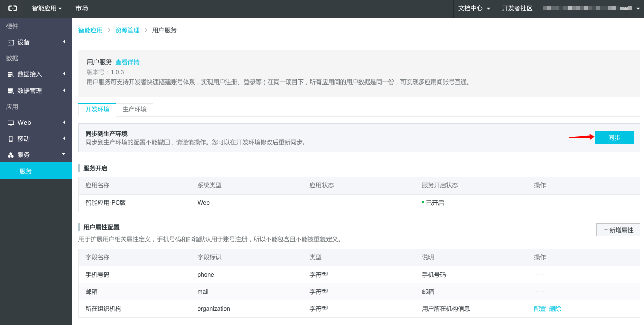Click the 设备 device icon in sidebar
Screen dimensions: 644x325
(x=11, y=43)
